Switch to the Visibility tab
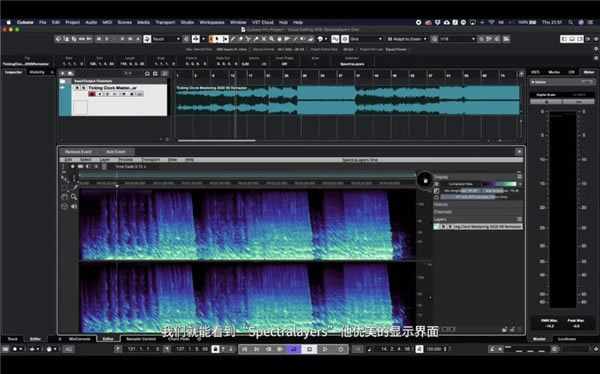 click(x=37, y=72)
